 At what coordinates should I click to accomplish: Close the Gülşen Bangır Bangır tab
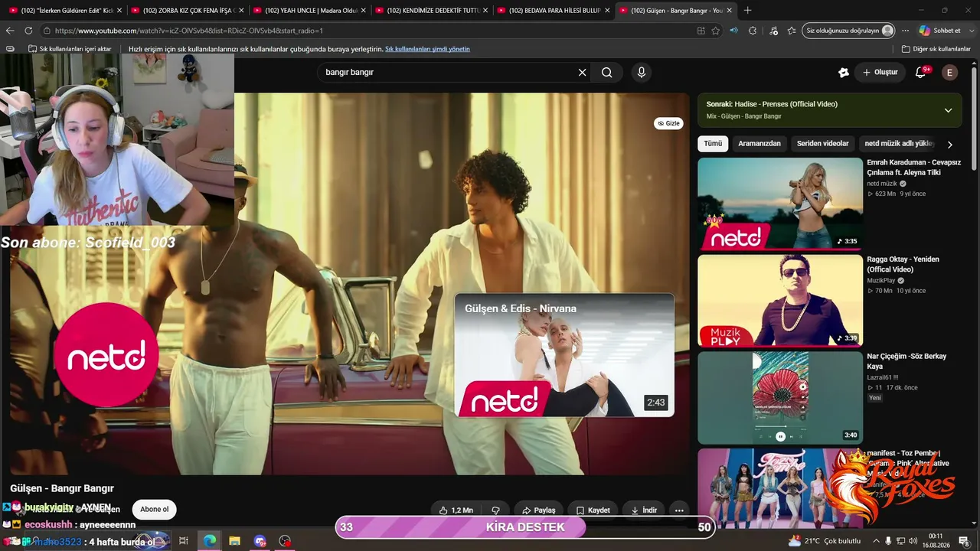[x=728, y=10]
